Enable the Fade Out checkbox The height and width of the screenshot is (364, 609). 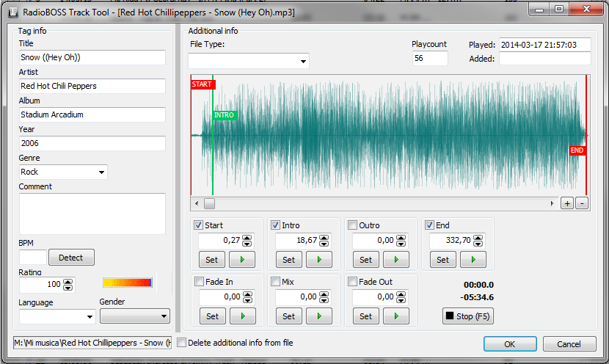coord(352,282)
